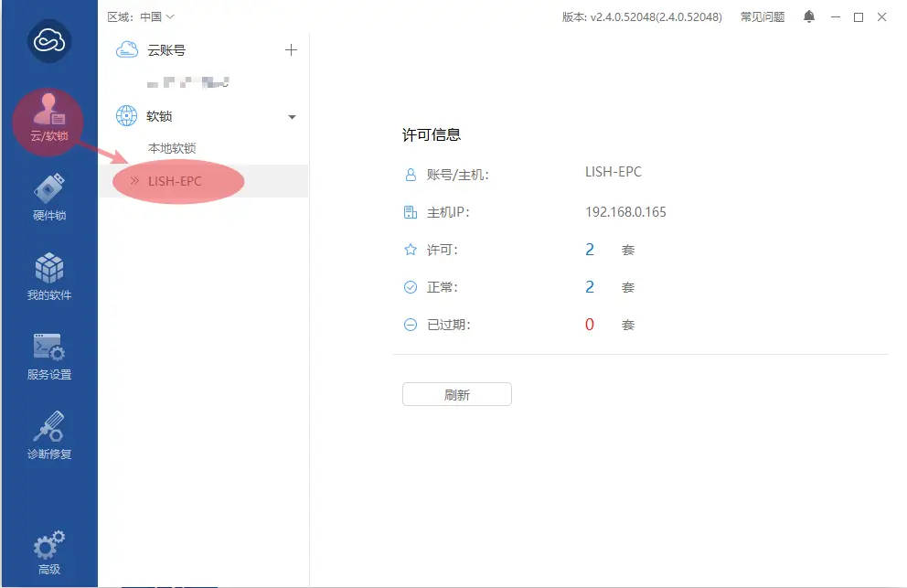Open the 诊断修复 diagnostic repair tool
The width and height of the screenshot is (907, 588).
[48, 435]
